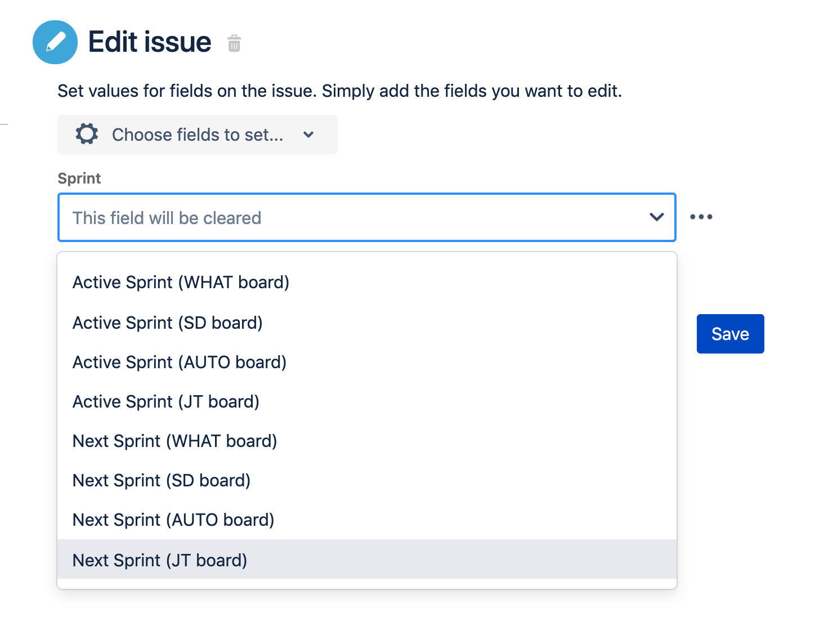Click the trash icon beside Edit issue

(x=234, y=43)
